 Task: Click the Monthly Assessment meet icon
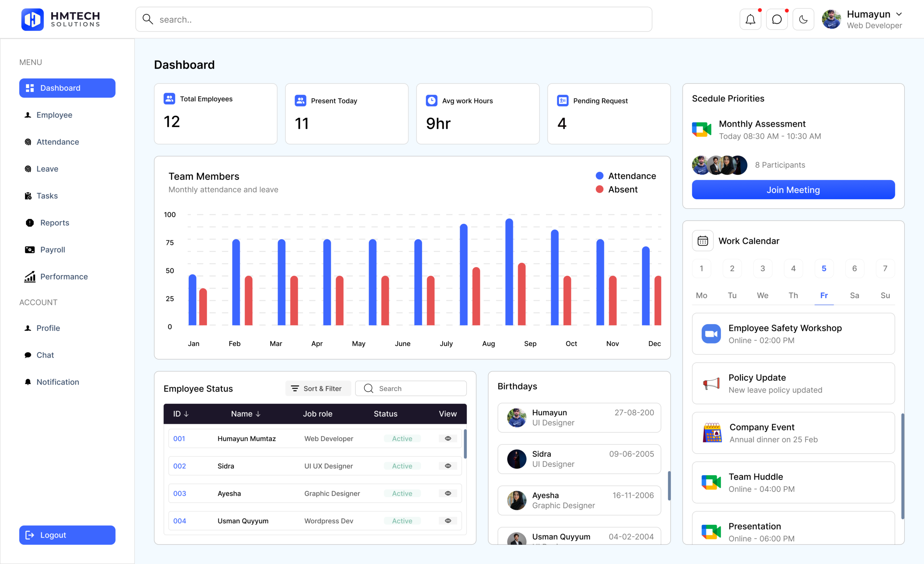coord(701,130)
